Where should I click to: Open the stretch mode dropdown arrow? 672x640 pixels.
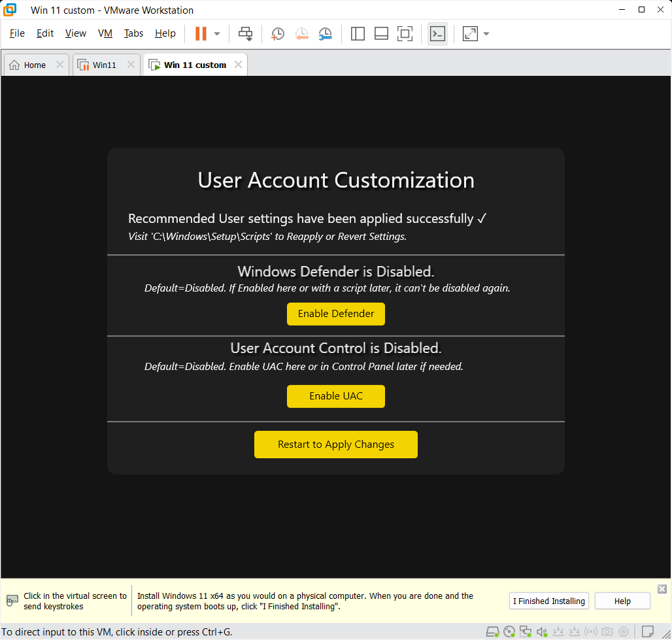(486, 34)
